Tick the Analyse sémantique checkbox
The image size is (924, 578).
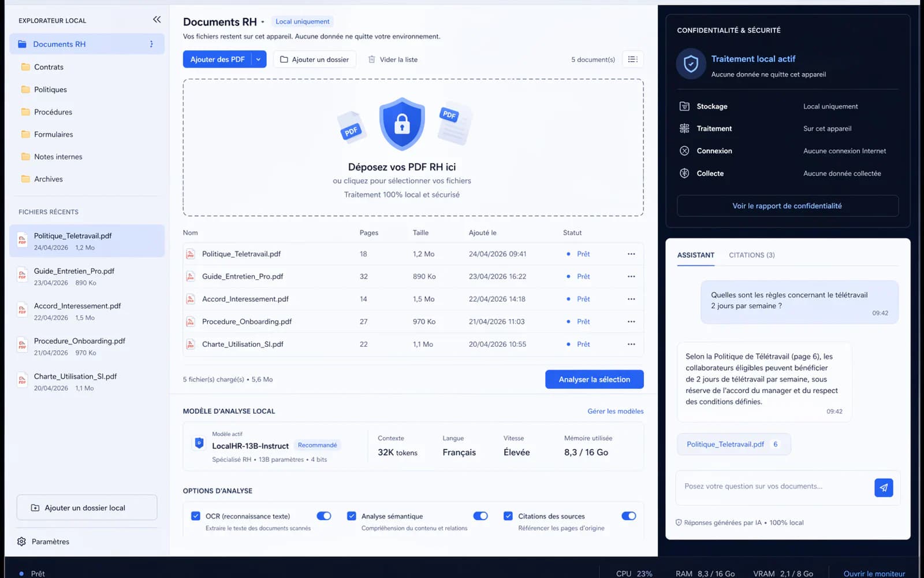[x=351, y=516]
